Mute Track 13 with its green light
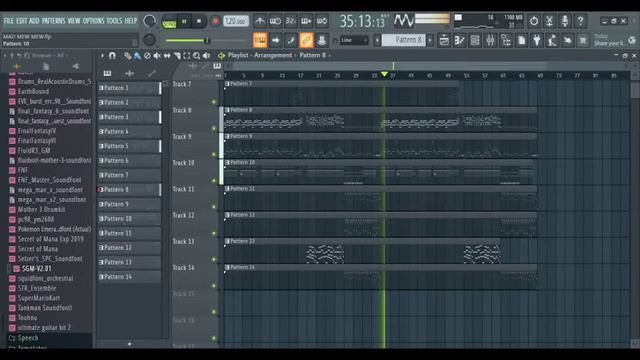 tap(214, 259)
